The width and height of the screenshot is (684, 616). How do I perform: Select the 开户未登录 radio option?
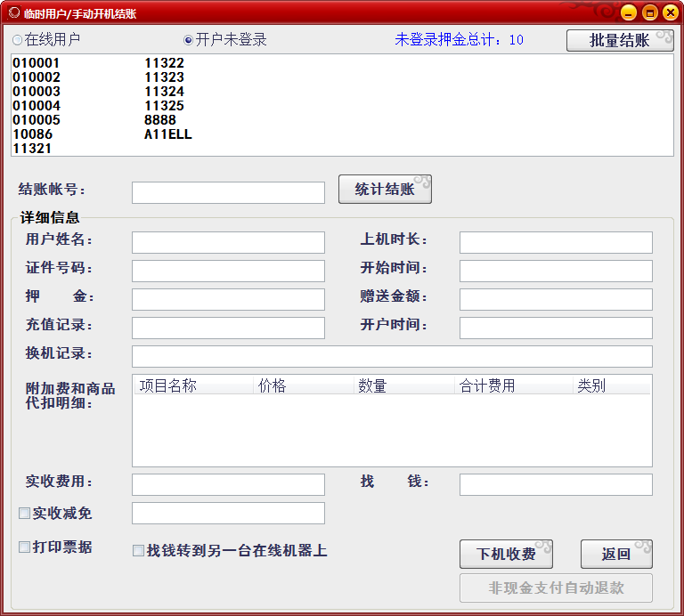pos(188,40)
